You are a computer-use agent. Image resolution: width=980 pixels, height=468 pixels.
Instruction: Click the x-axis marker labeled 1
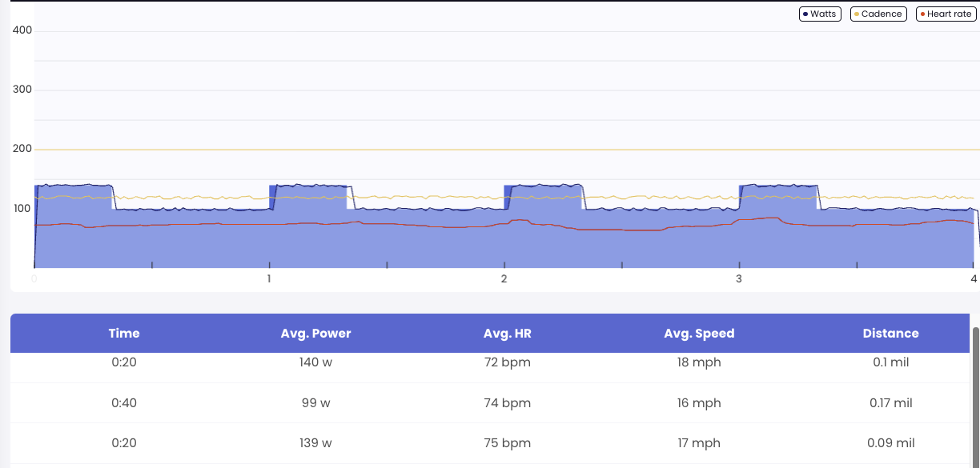tap(269, 279)
